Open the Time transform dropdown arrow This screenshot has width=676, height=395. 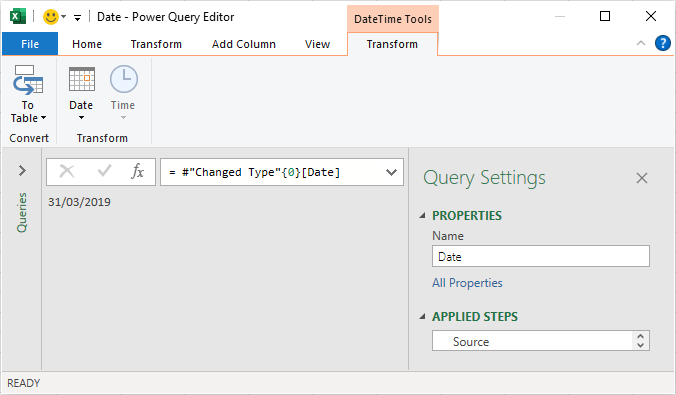click(123, 118)
